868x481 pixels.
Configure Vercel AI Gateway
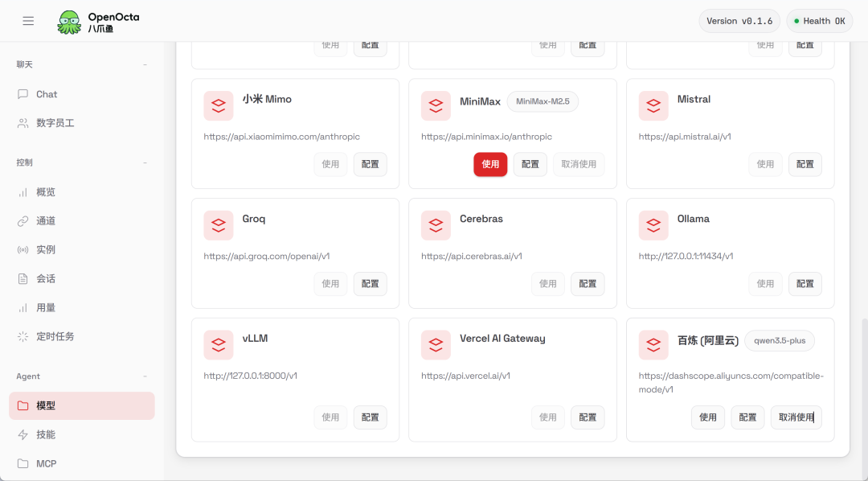tap(588, 417)
